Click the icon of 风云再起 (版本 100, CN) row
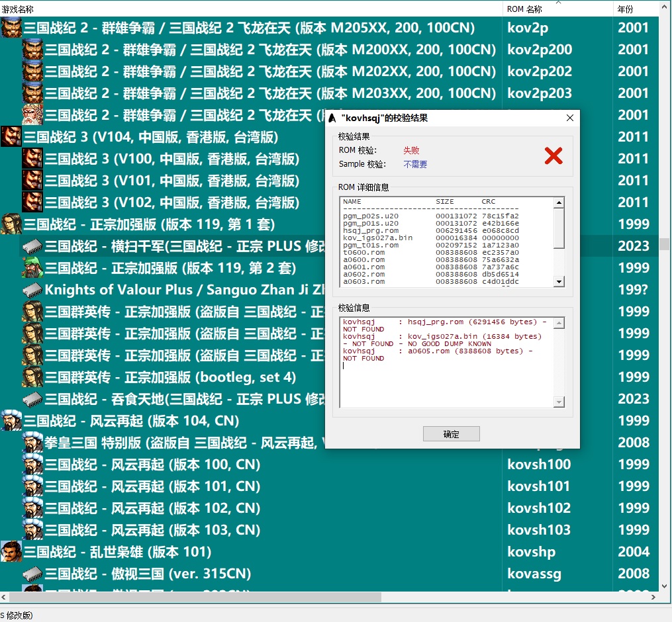The image size is (672, 622). pos(32,465)
